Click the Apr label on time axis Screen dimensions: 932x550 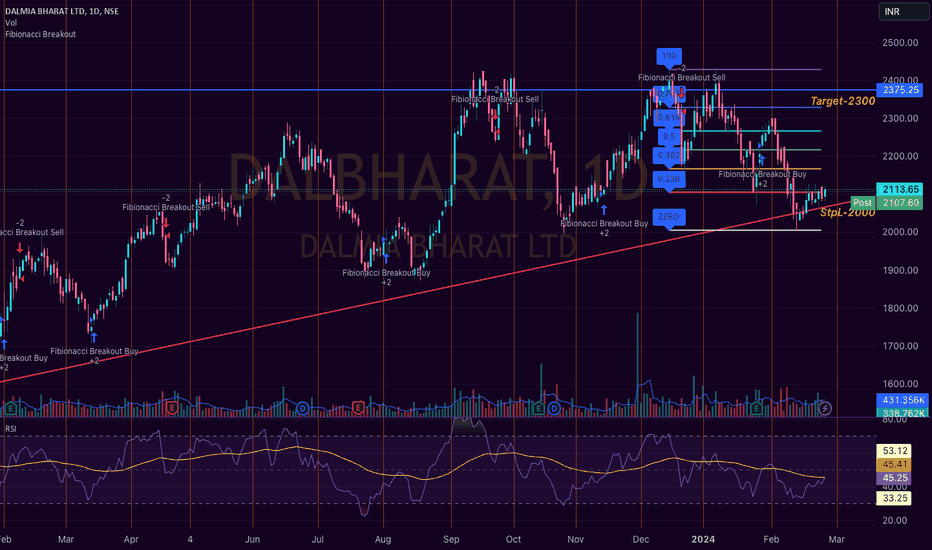[131, 539]
